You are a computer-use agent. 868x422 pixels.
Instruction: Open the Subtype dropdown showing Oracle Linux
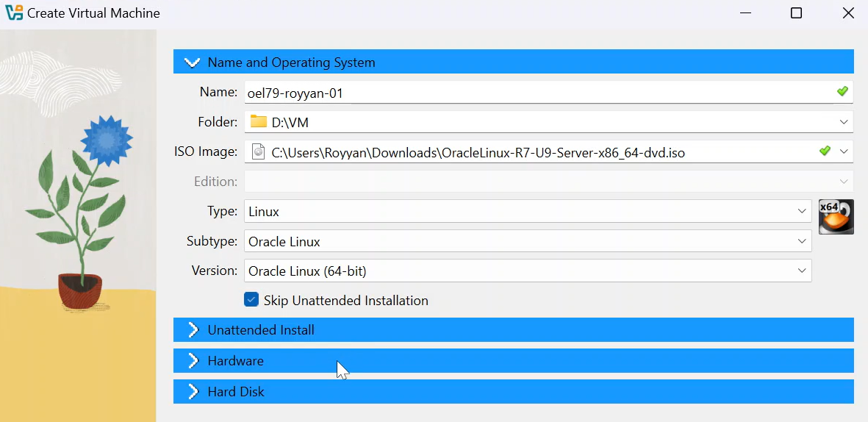[802, 242]
